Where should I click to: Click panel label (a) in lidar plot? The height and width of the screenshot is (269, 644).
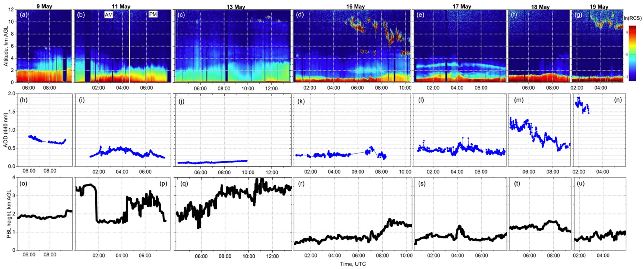click(x=23, y=15)
